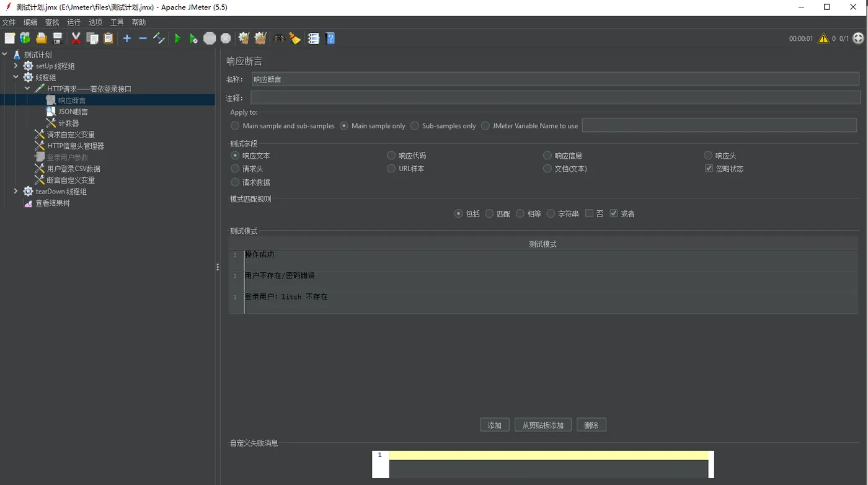Click the JMeter variable name text field

click(719, 126)
